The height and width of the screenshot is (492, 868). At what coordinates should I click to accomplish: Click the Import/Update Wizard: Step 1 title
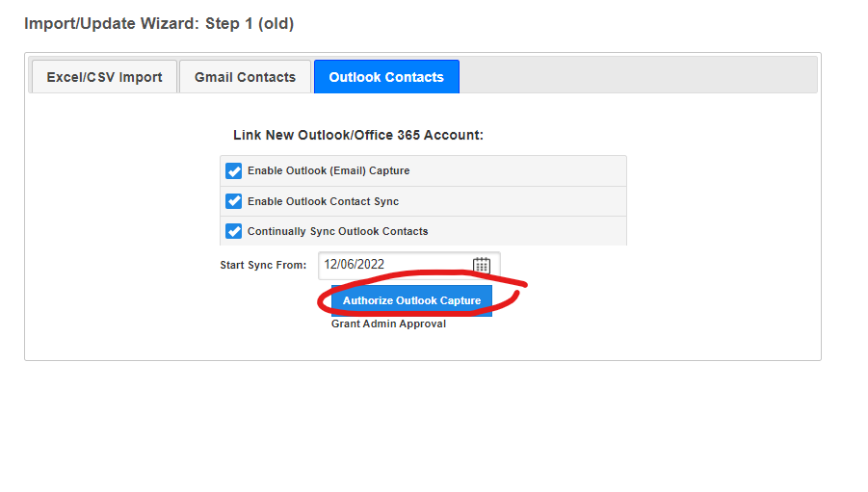point(159,24)
